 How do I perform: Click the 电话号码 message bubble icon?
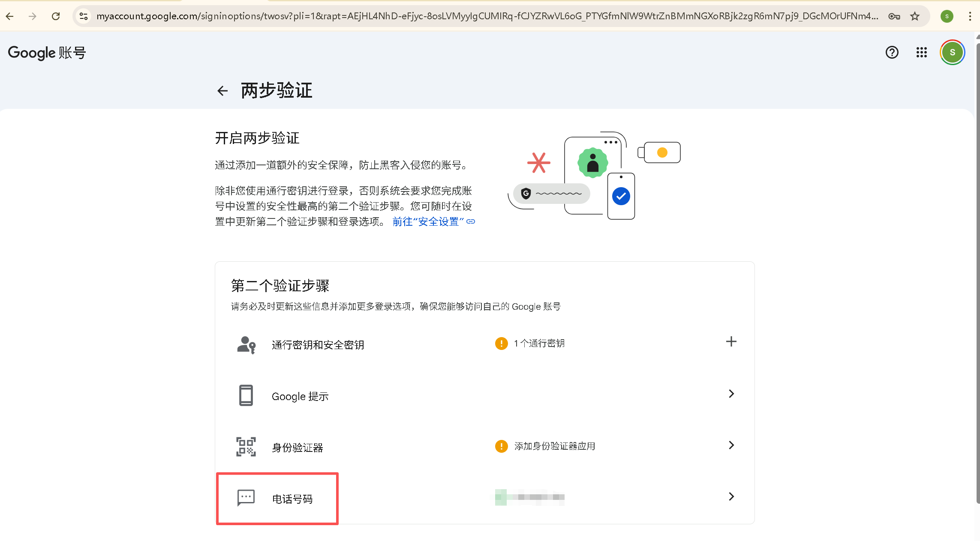coord(245,498)
